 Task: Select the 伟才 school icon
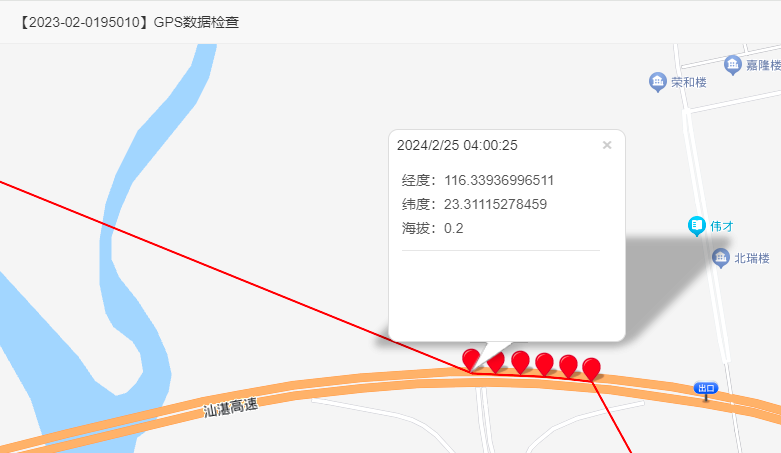pos(697,226)
